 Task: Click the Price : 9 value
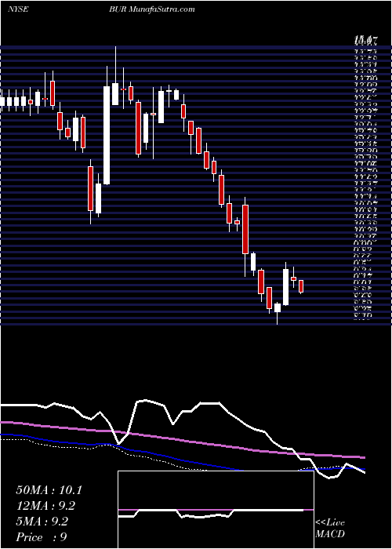click(x=42, y=537)
